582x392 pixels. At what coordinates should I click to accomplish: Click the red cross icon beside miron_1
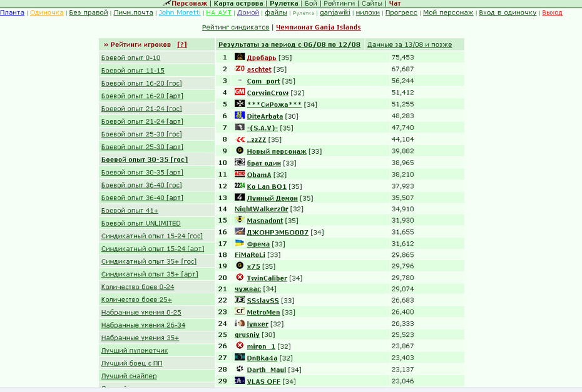(x=240, y=346)
